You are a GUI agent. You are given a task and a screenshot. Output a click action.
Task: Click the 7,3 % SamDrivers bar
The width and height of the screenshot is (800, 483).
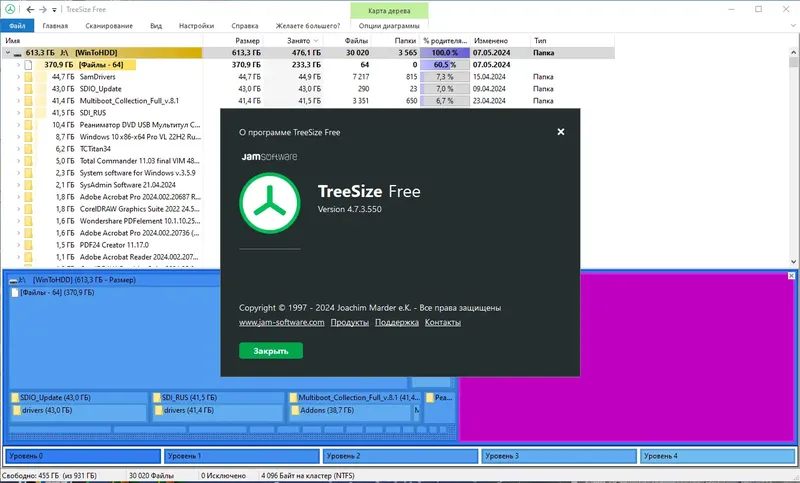(x=444, y=77)
